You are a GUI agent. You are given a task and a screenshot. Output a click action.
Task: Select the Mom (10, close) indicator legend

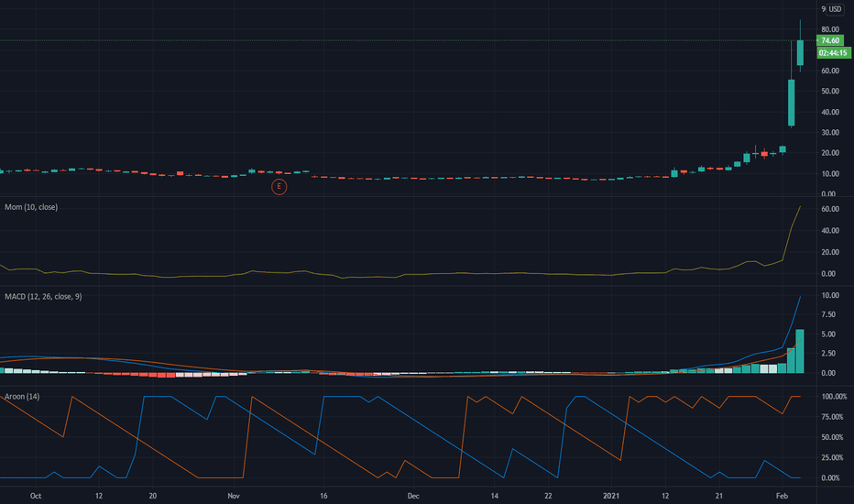coord(31,207)
